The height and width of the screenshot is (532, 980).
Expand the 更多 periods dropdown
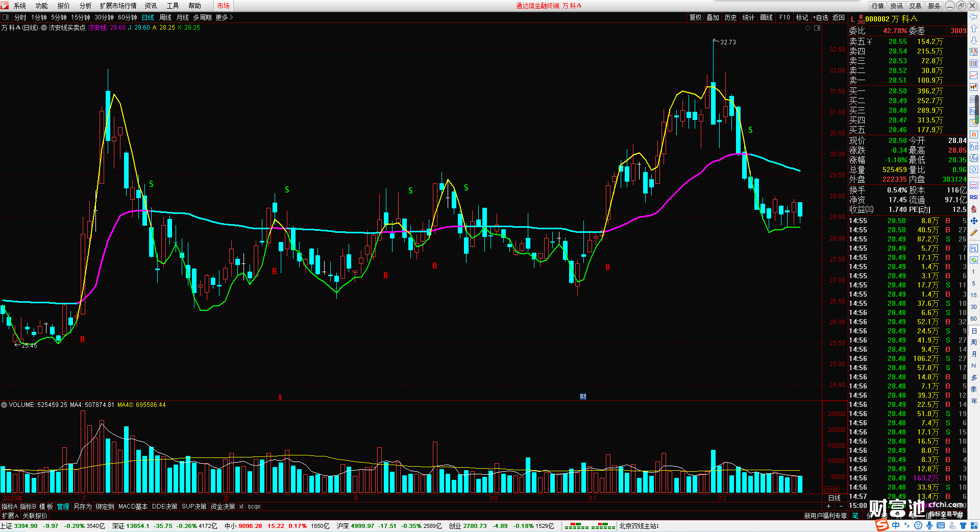point(224,17)
